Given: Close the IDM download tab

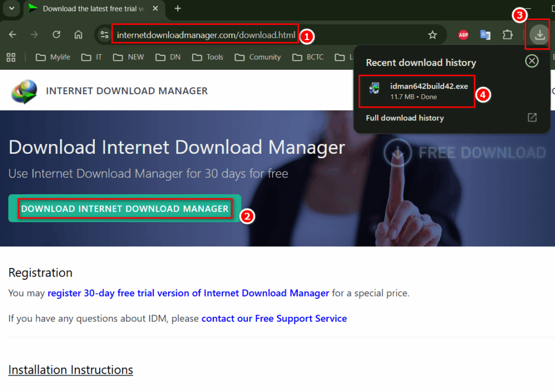Looking at the screenshot, I should (155, 9).
